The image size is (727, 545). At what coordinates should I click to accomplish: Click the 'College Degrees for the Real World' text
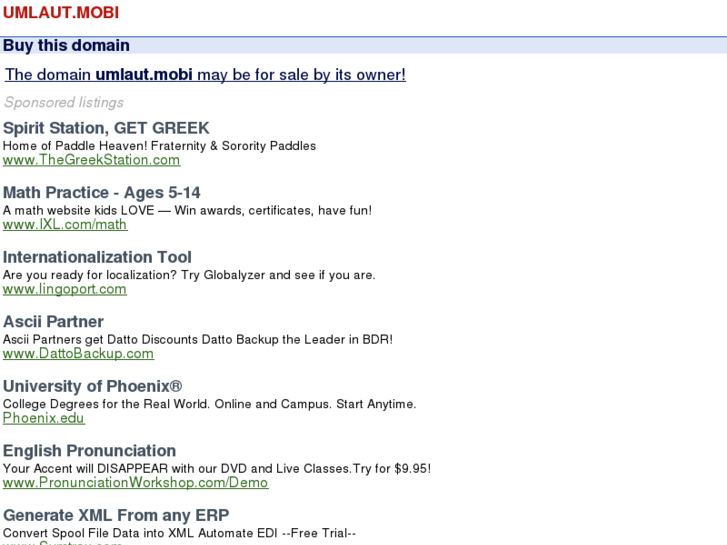click(x=209, y=404)
